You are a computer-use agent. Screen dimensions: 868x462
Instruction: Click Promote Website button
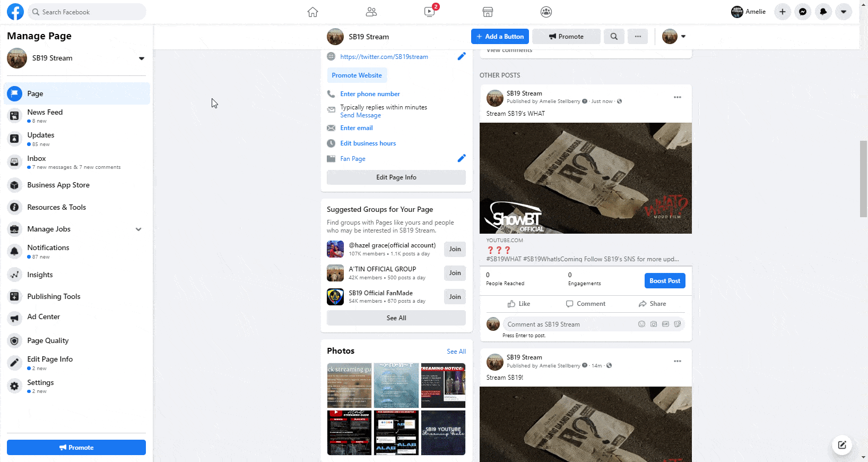pyautogui.click(x=357, y=75)
